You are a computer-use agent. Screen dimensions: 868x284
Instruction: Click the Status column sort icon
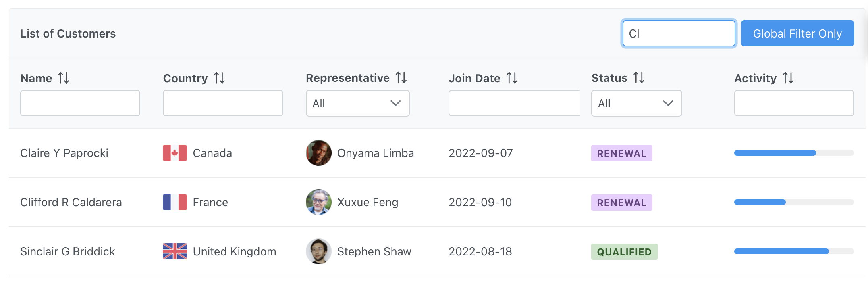pos(639,77)
